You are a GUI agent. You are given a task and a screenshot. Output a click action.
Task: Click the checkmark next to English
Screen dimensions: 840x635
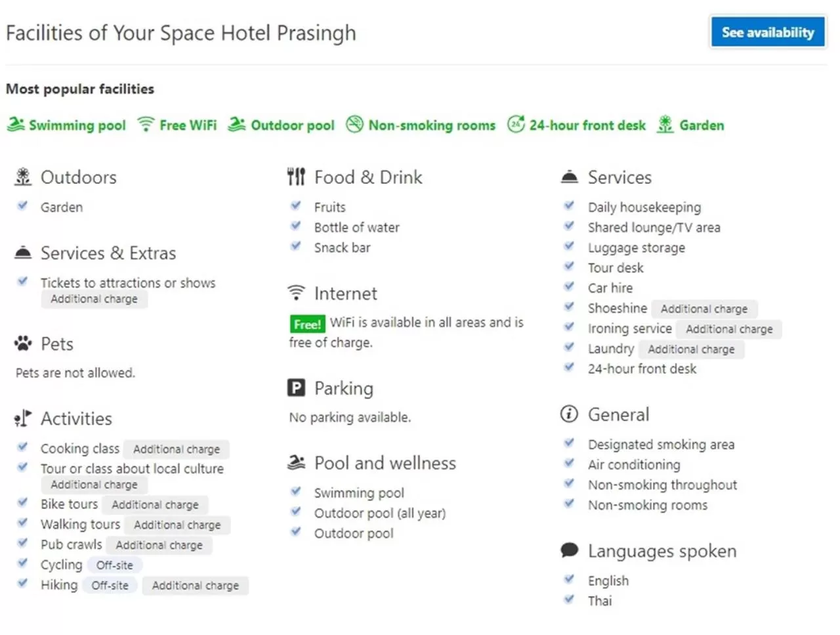coord(568,579)
